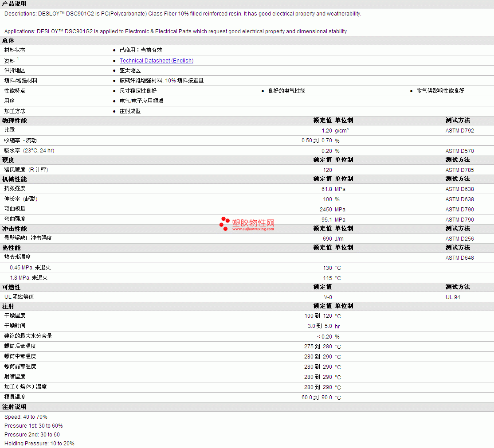Select the 2450 flexural modulus value
The height and width of the screenshot is (448, 494).
[x=326, y=210]
